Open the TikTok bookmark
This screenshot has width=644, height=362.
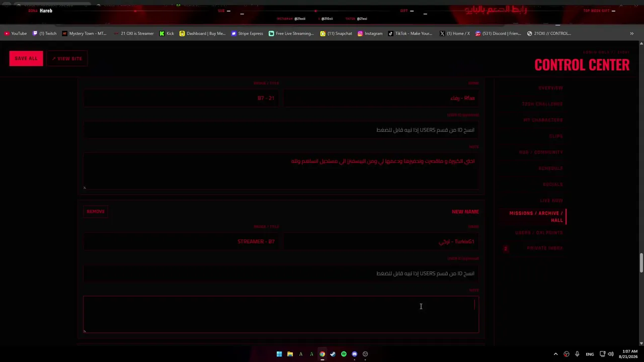point(410,34)
